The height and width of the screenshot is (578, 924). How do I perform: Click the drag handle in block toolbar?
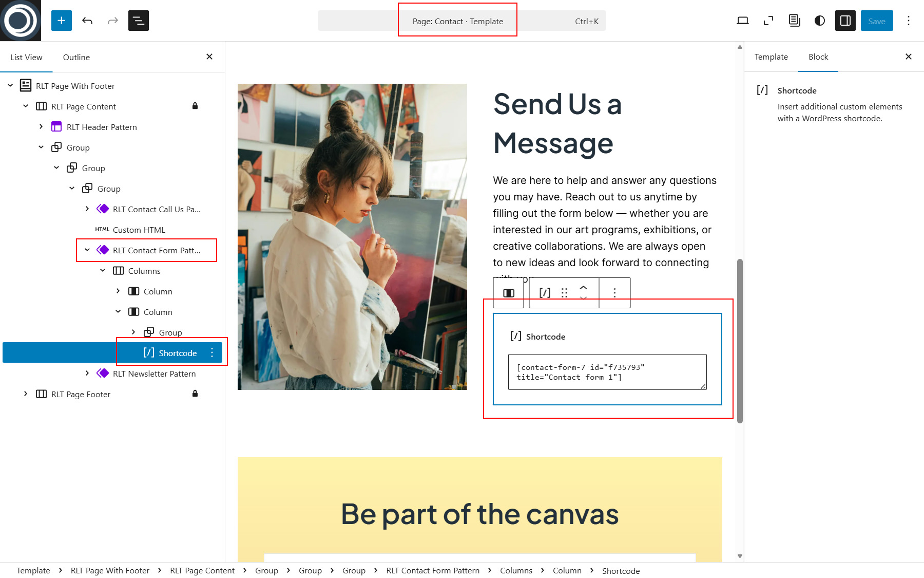coord(564,293)
